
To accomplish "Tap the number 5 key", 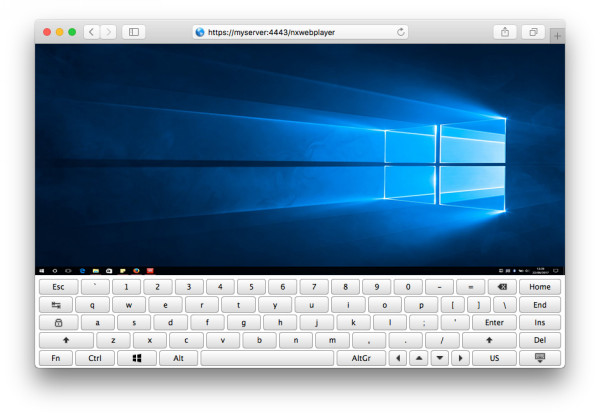I will coord(251,287).
